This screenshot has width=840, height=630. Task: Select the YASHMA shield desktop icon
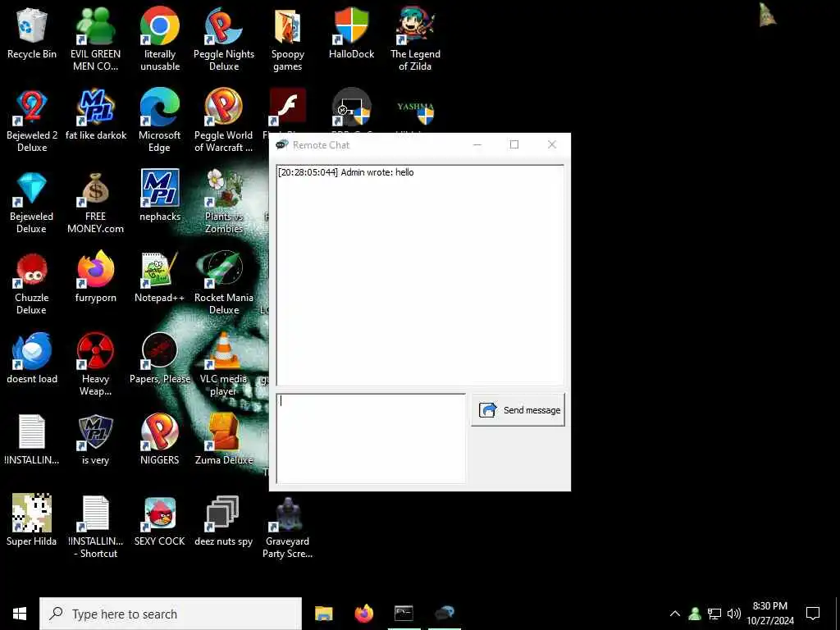point(415,112)
